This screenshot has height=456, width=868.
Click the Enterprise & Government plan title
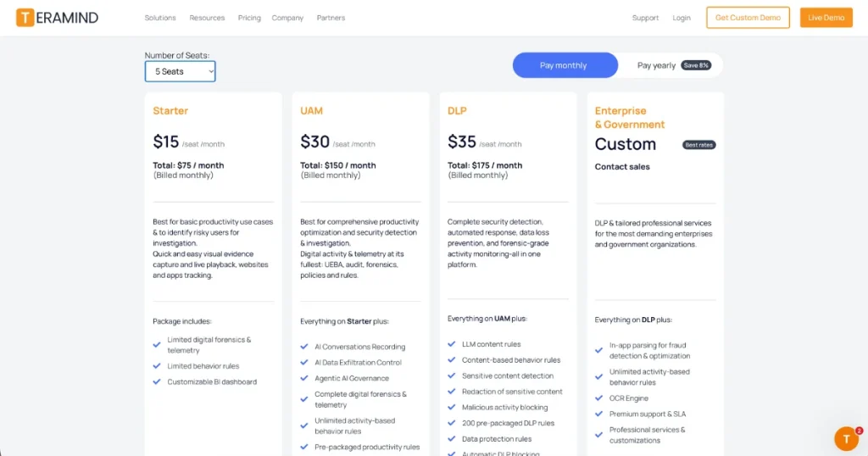(x=630, y=117)
